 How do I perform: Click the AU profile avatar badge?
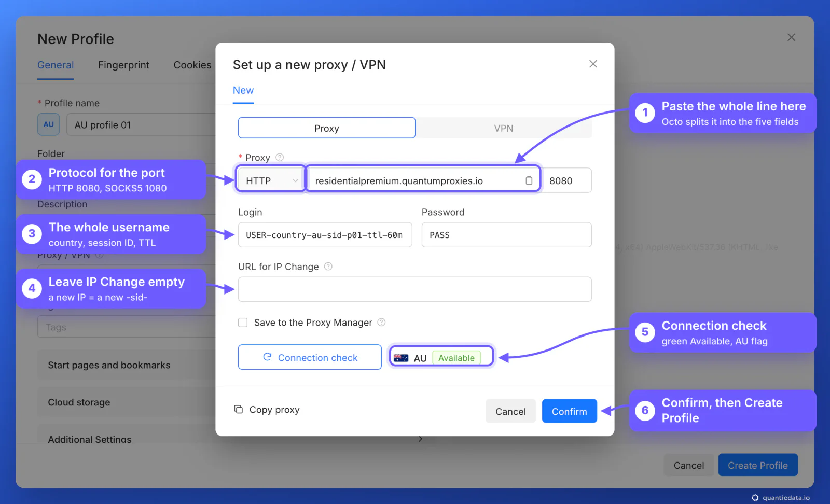tap(49, 124)
